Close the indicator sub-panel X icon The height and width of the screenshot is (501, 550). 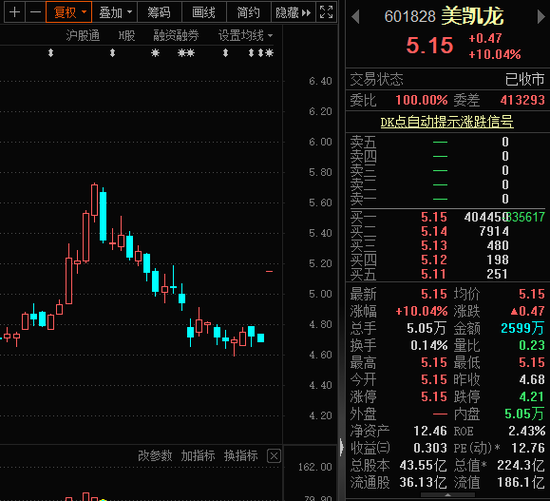[x=274, y=456]
